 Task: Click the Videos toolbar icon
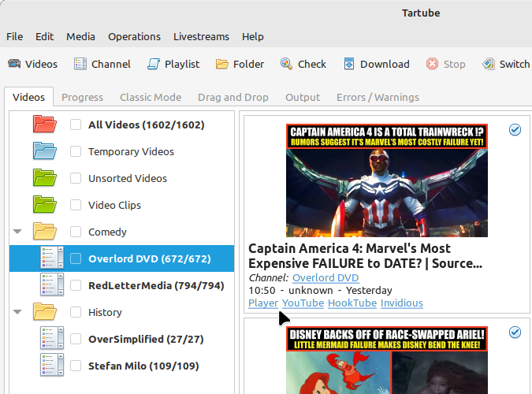point(14,64)
